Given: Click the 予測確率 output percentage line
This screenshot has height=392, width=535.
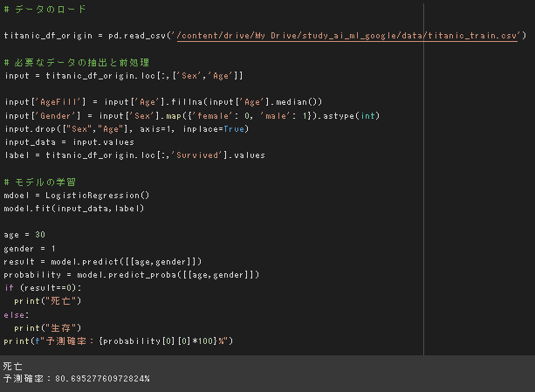Looking at the screenshot, I should point(77,379).
